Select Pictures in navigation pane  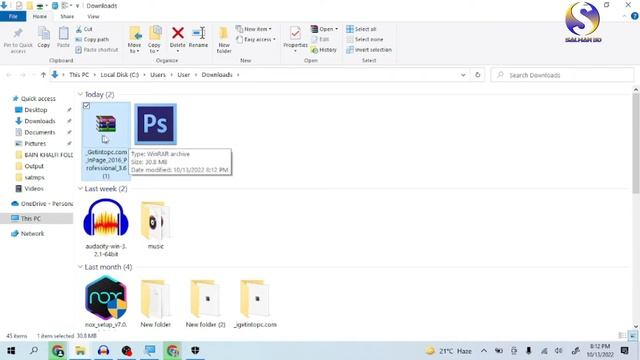(x=35, y=144)
